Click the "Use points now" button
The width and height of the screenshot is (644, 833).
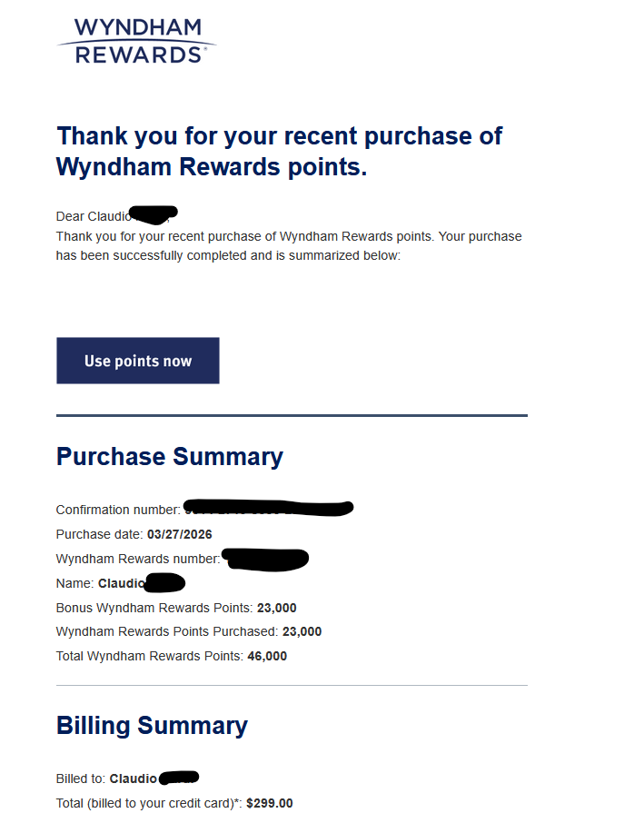[x=138, y=361]
